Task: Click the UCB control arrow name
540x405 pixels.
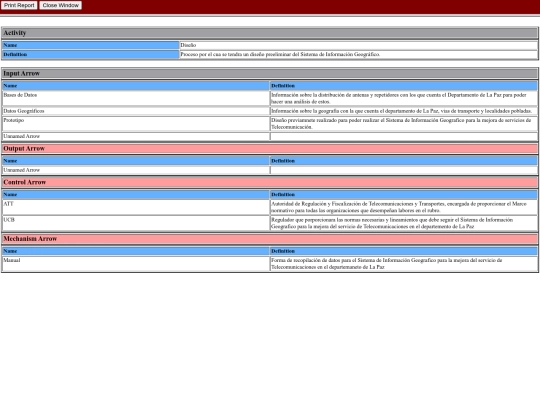Action: (x=9, y=220)
